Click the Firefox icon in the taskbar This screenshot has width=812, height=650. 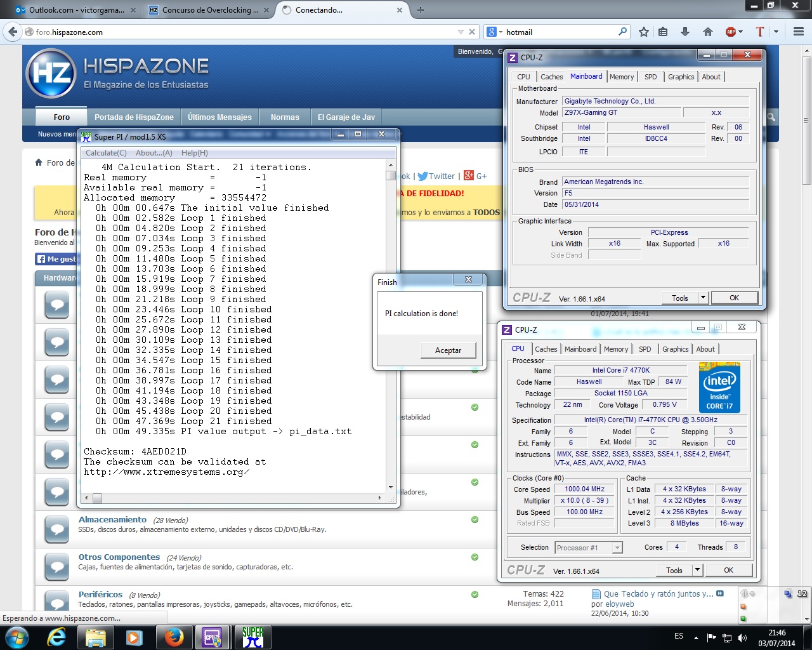tap(173, 637)
